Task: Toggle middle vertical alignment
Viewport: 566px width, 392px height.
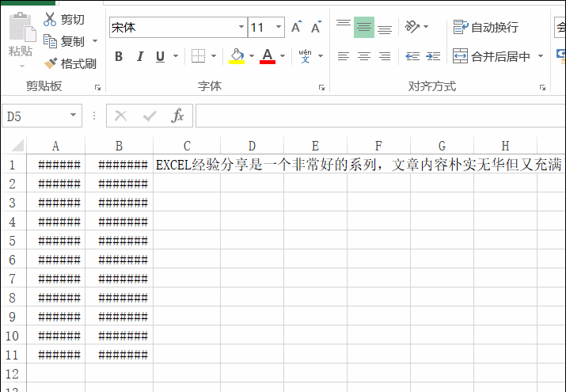Action: point(364,27)
